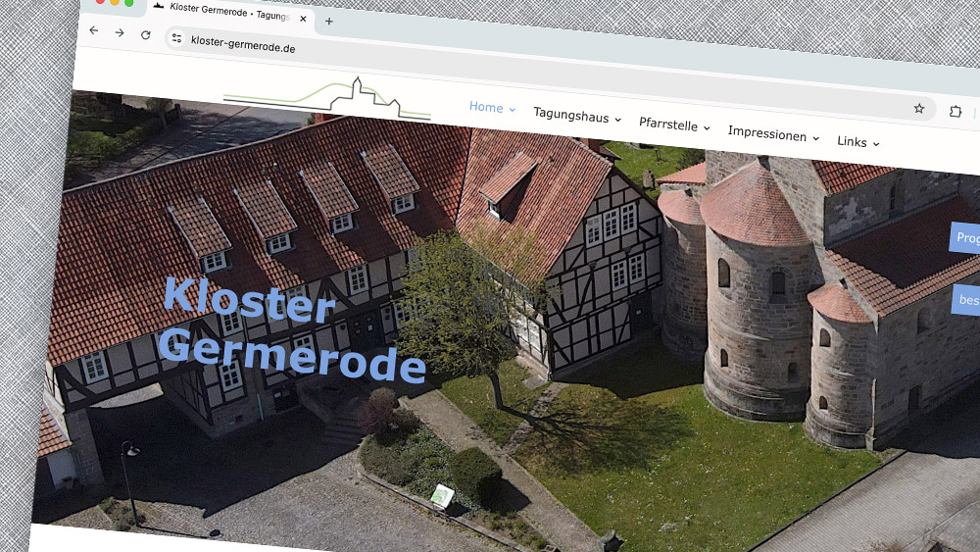The image size is (980, 552).
Task: Expand the Pfarrstelle dropdown chevron
Action: (707, 128)
